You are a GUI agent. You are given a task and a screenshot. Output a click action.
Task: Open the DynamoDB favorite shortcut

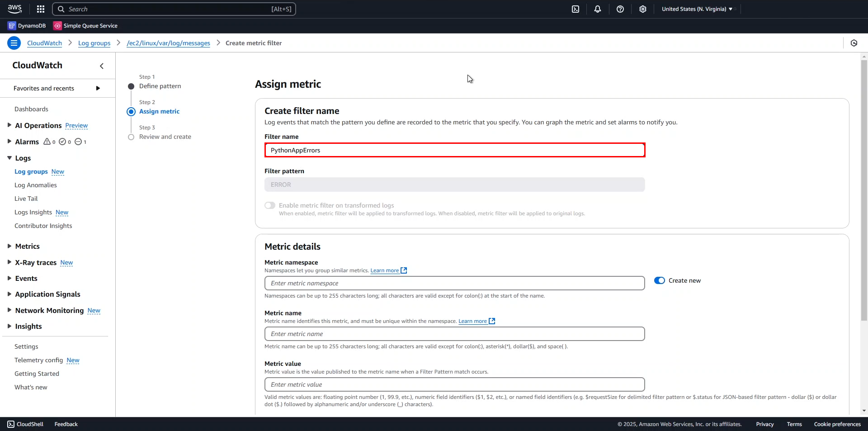(x=27, y=25)
